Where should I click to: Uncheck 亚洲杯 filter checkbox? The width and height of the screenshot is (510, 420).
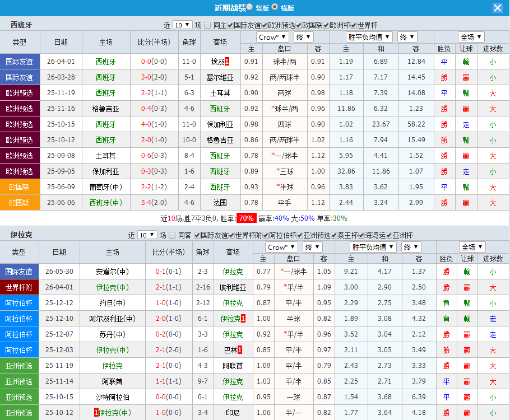pos(389,235)
